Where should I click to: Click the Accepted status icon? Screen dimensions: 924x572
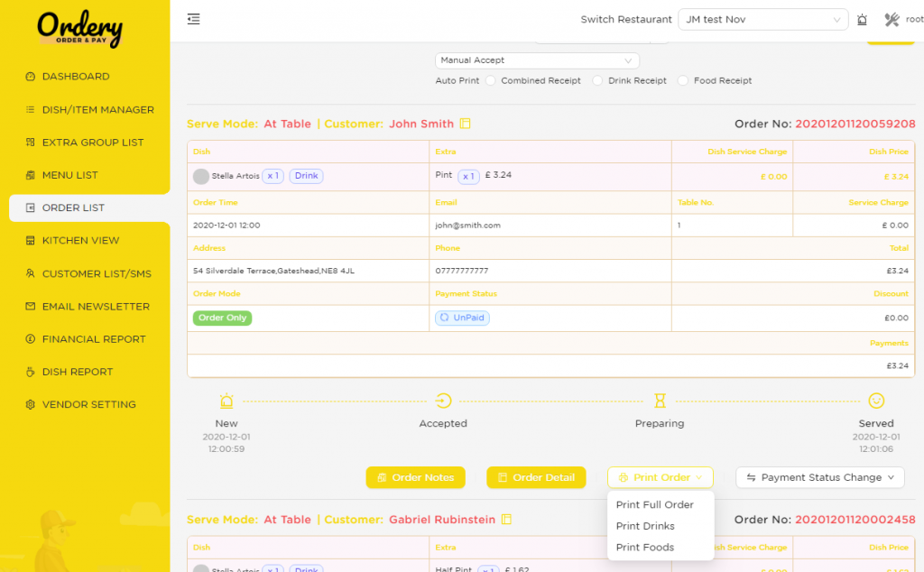pos(443,401)
